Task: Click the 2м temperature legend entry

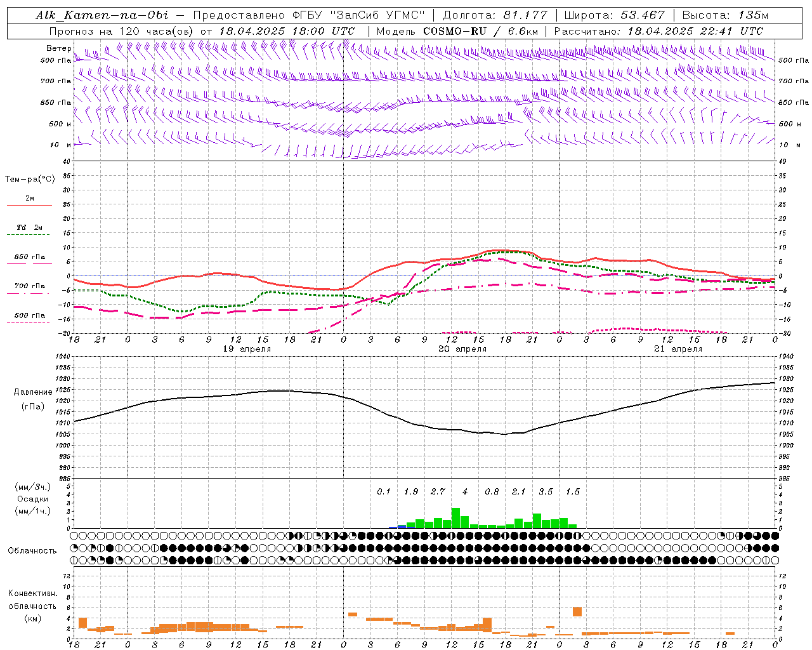Action: click(30, 199)
